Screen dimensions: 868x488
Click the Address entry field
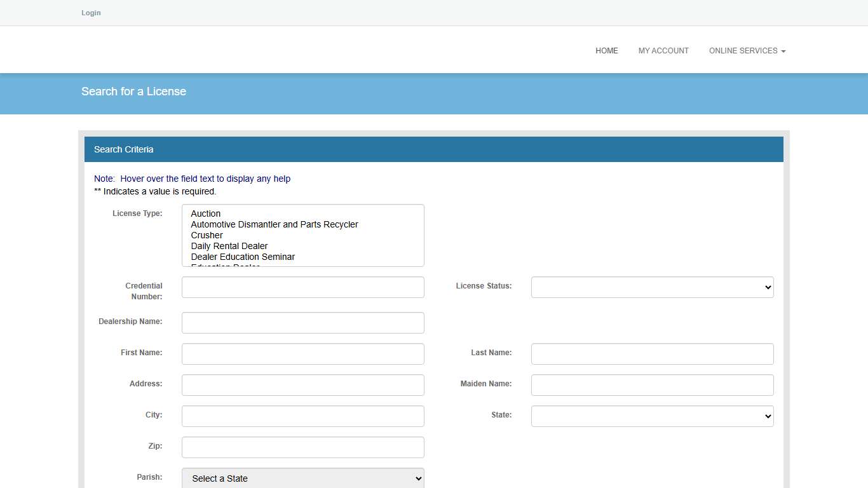point(302,385)
